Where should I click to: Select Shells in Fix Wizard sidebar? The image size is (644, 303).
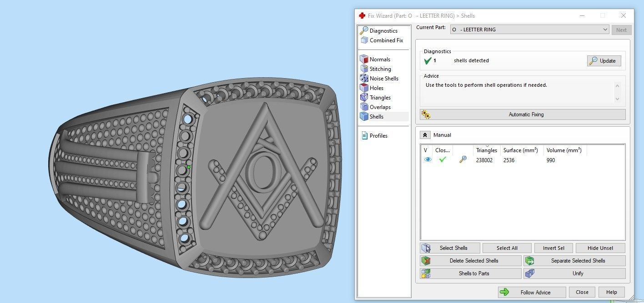tap(377, 116)
